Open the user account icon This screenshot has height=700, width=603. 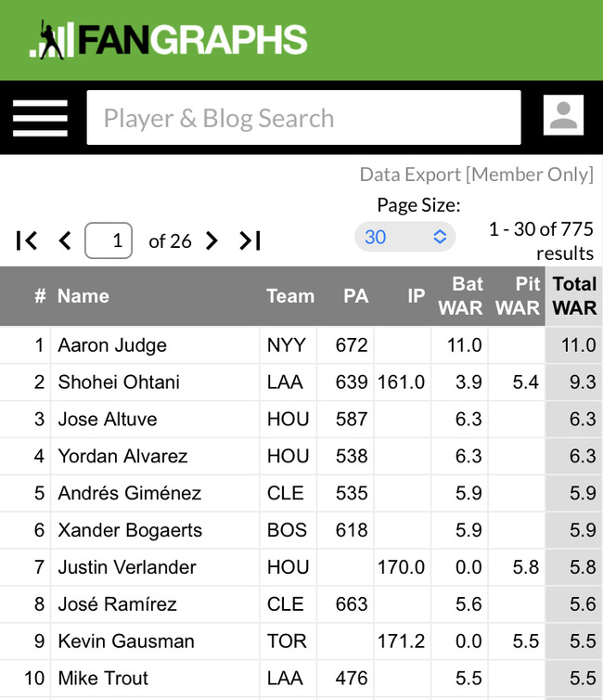point(563,115)
